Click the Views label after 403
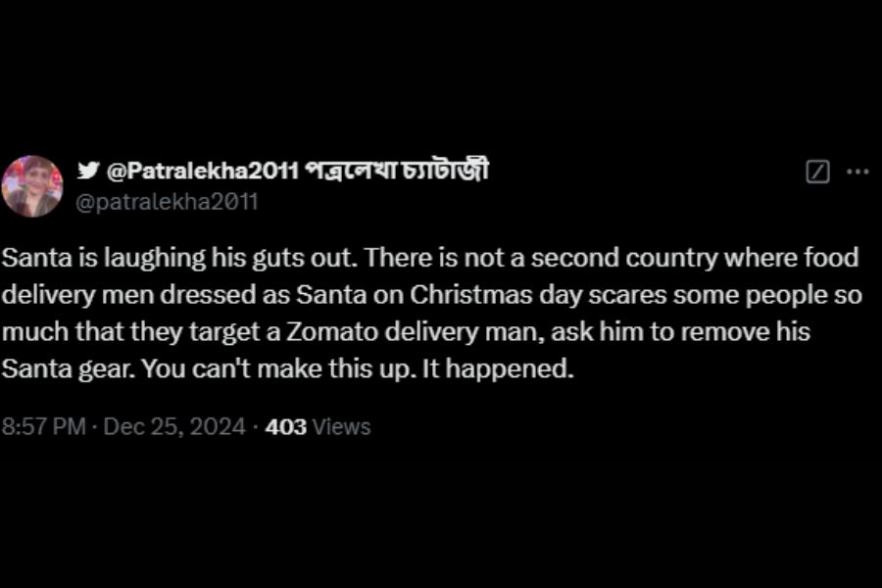Image resolution: width=882 pixels, height=588 pixels. point(341,426)
